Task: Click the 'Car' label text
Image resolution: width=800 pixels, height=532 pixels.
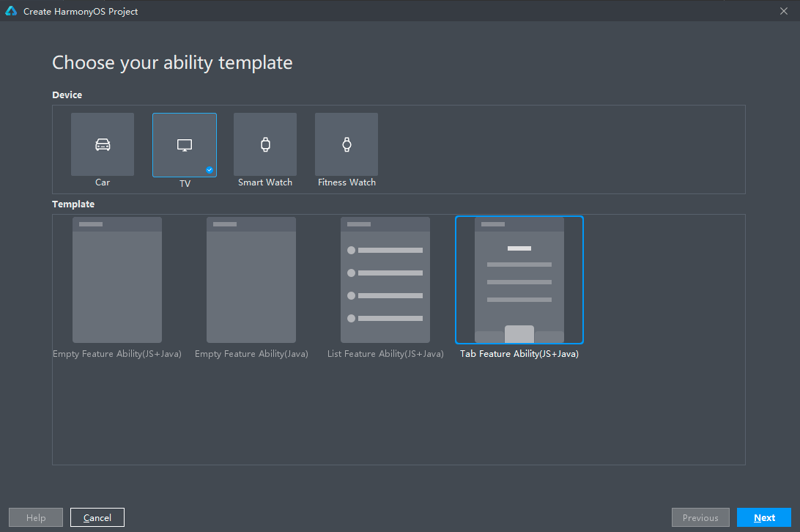Action: 103,182
